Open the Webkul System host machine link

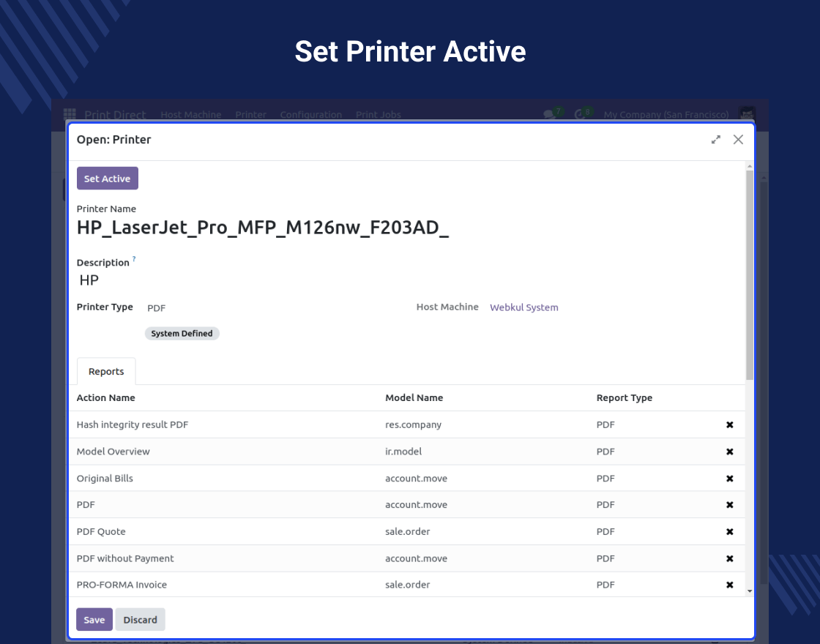point(523,307)
